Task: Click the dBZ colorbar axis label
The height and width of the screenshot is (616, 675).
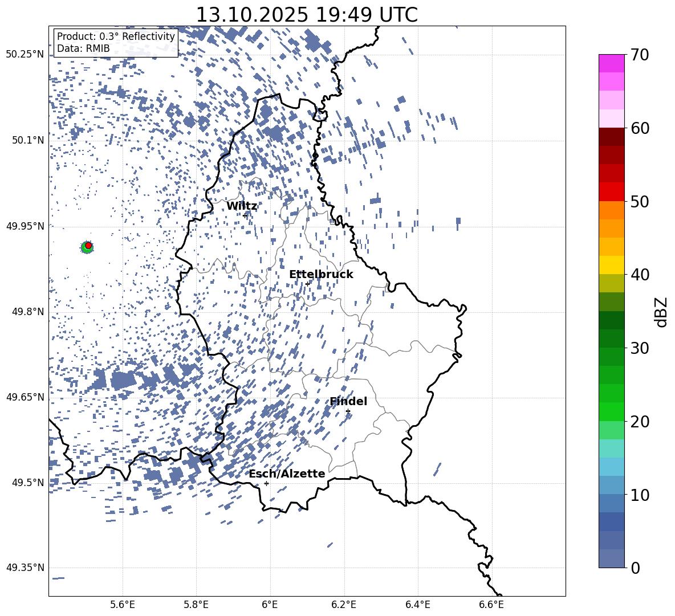Action: (x=662, y=312)
